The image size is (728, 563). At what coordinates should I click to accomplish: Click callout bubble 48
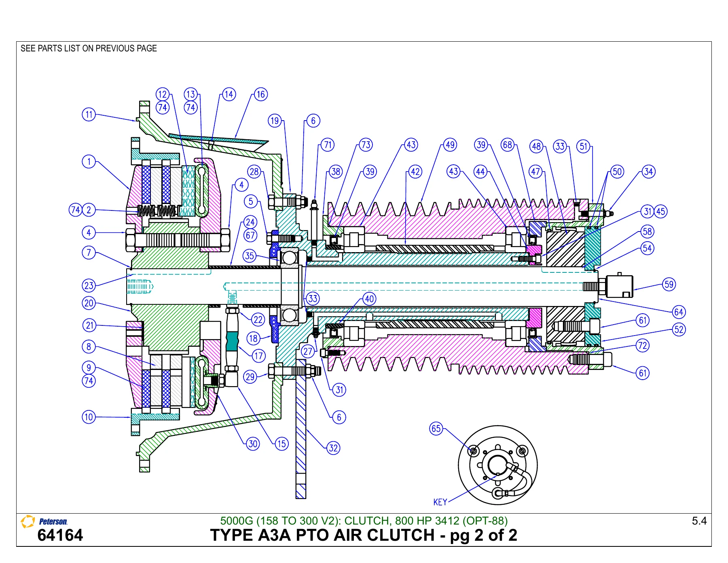point(537,147)
